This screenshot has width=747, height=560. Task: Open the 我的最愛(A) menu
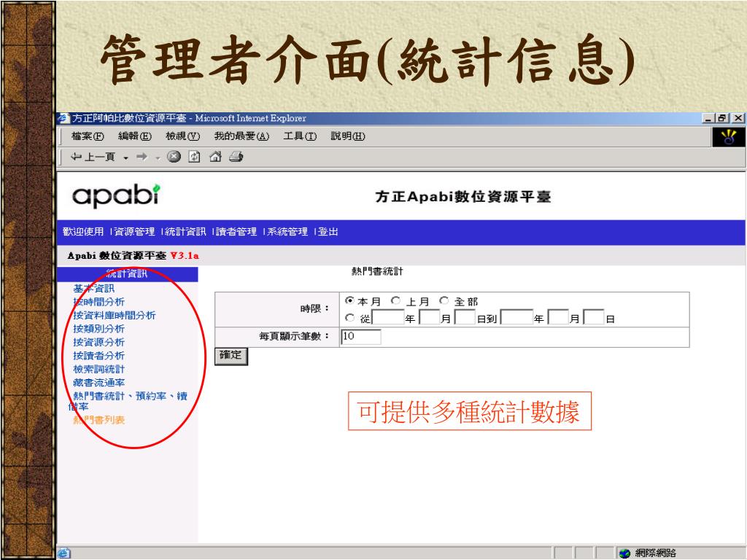(x=241, y=136)
